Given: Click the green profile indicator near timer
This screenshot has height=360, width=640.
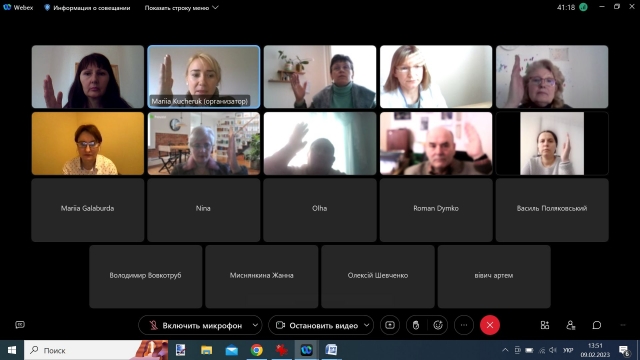Looking at the screenshot, I should [x=583, y=7].
